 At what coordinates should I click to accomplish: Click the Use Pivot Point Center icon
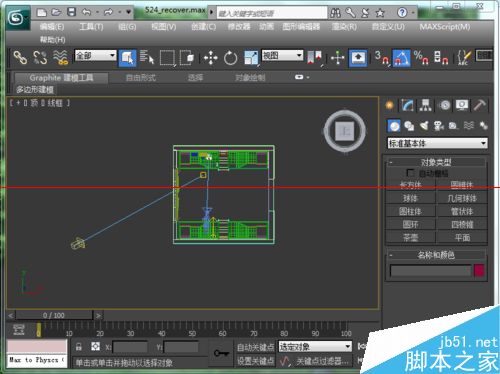[x=315, y=58]
